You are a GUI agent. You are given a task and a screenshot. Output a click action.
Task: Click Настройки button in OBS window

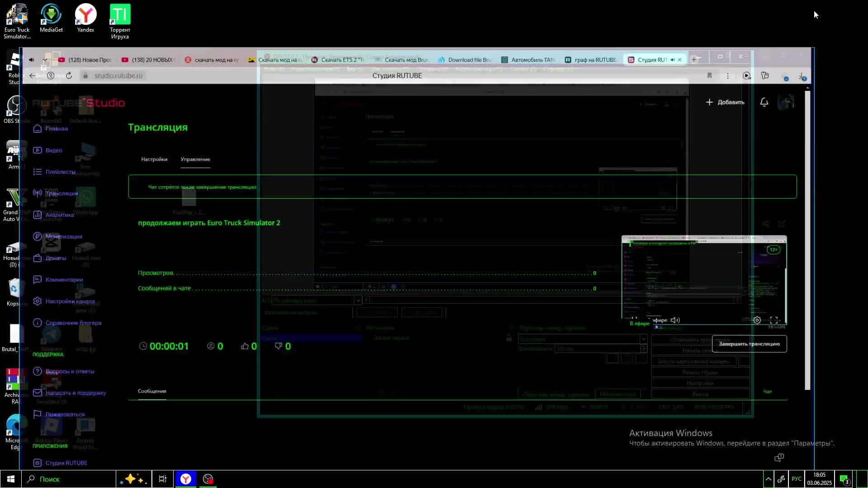pyautogui.click(x=700, y=383)
